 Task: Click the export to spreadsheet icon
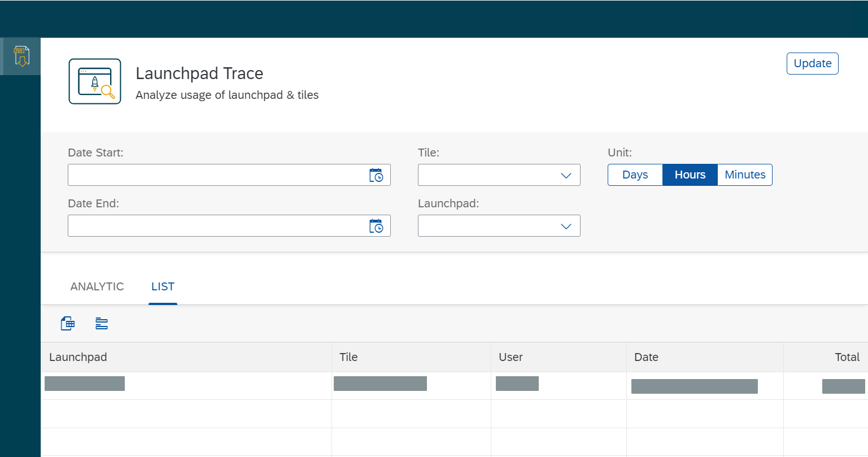(x=68, y=324)
